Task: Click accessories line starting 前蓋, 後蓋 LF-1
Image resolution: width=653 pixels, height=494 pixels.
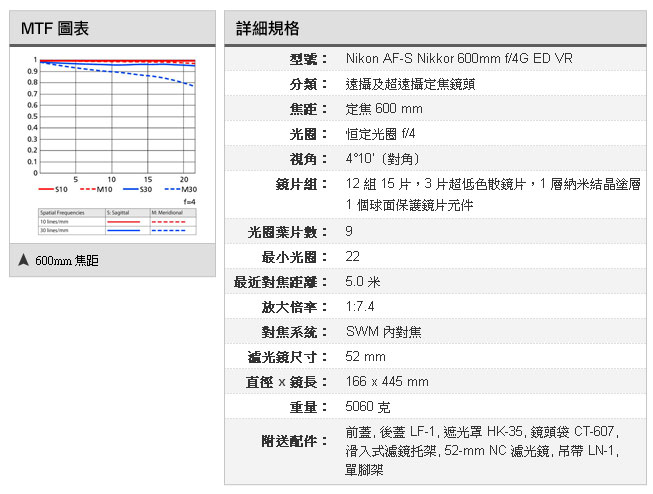Action: [x=482, y=432]
